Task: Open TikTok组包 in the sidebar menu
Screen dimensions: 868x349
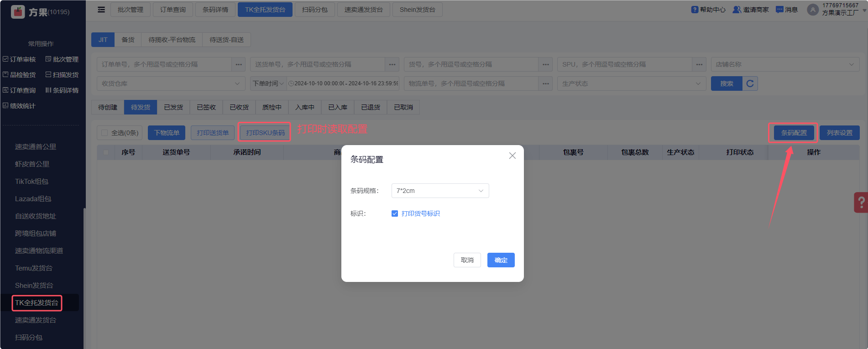Action: point(31,182)
